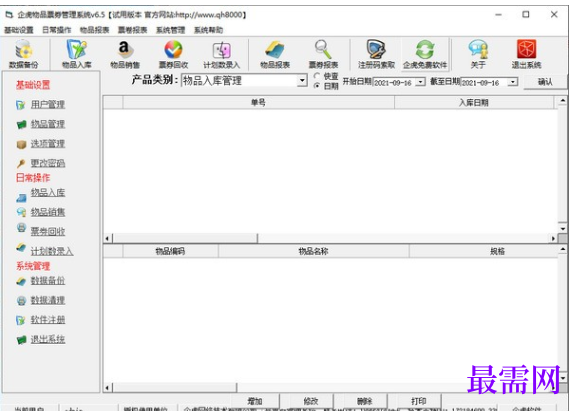
Task: Click the 入库日期 column header
Action: (x=474, y=103)
